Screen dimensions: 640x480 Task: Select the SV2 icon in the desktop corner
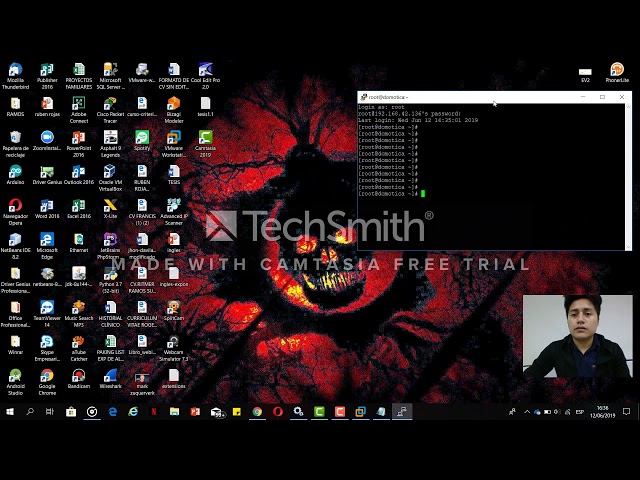tap(585, 75)
